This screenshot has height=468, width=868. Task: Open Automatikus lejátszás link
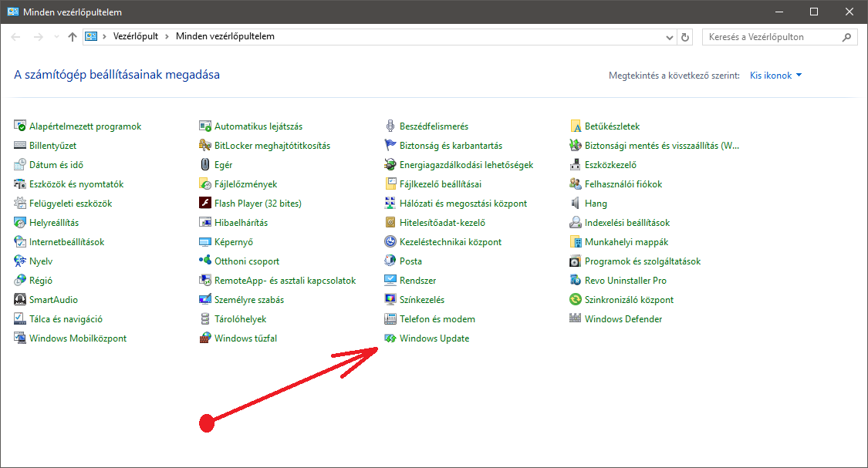coord(258,126)
